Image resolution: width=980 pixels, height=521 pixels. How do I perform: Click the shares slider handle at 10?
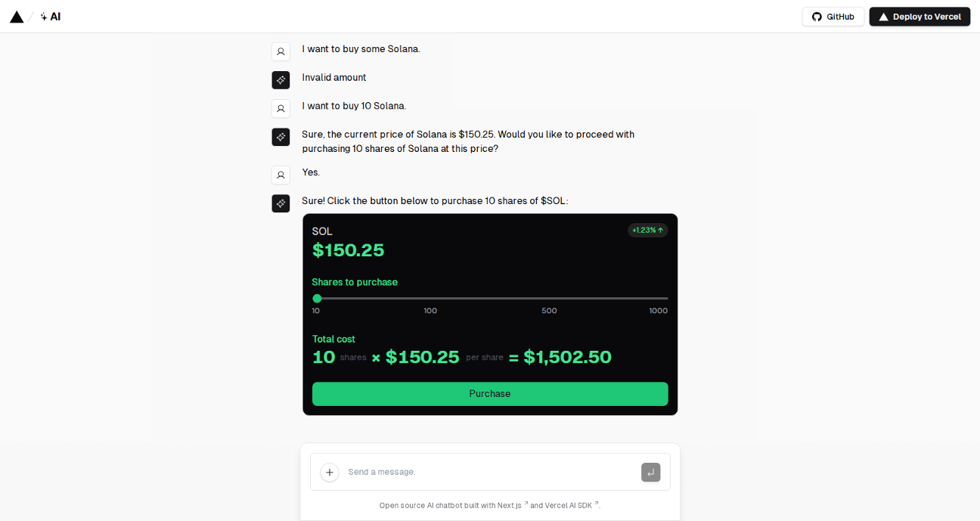pos(317,299)
